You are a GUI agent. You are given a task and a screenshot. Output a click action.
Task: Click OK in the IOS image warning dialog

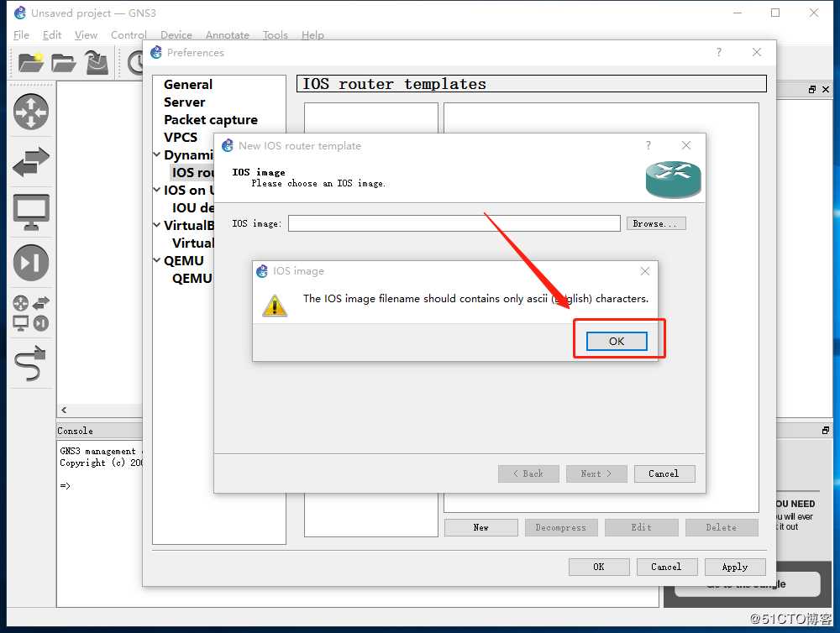(x=617, y=341)
